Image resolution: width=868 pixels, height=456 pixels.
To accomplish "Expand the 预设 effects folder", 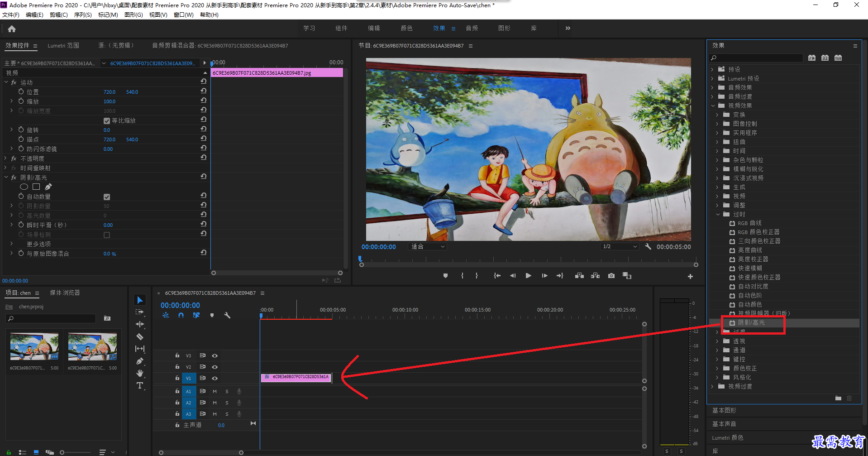I will [712, 69].
